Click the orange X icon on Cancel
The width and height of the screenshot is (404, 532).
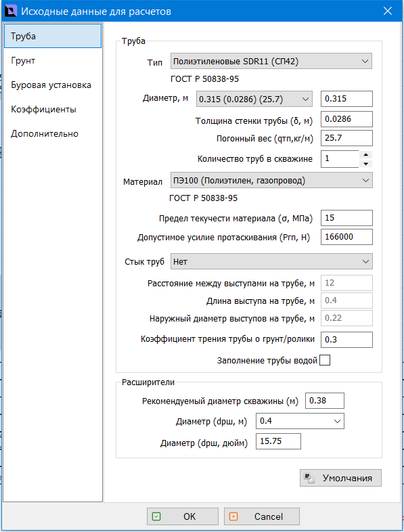(233, 516)
